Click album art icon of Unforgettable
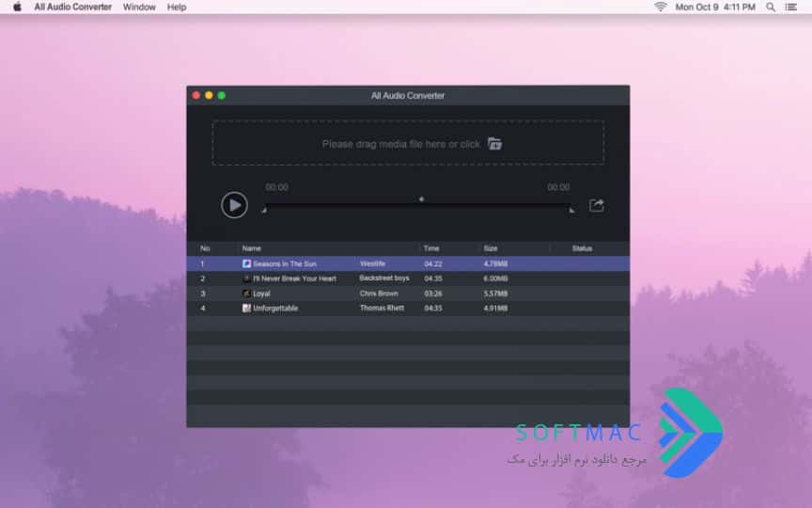This screenshot has width=812, height=508. 246,308
